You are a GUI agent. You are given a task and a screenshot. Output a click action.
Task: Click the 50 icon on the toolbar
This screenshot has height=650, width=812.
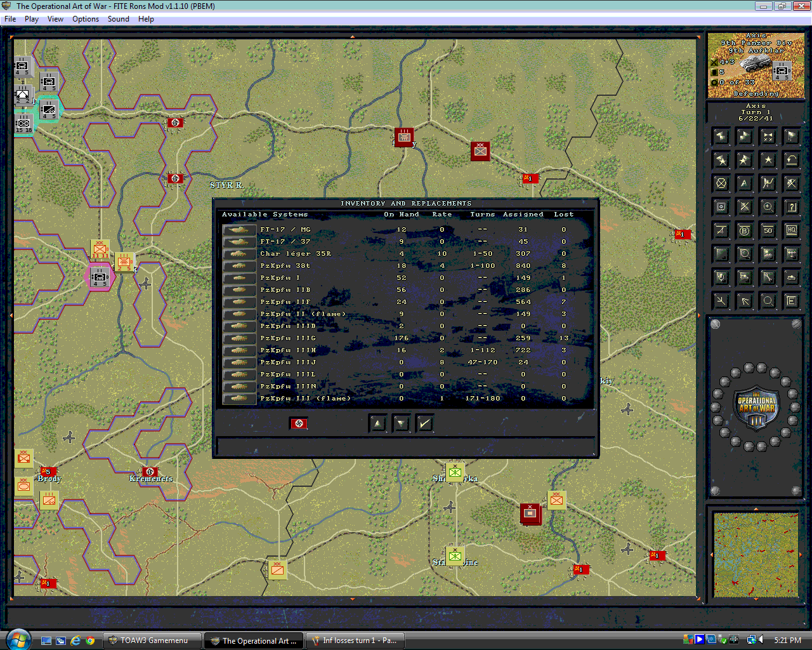click(768, 230)
